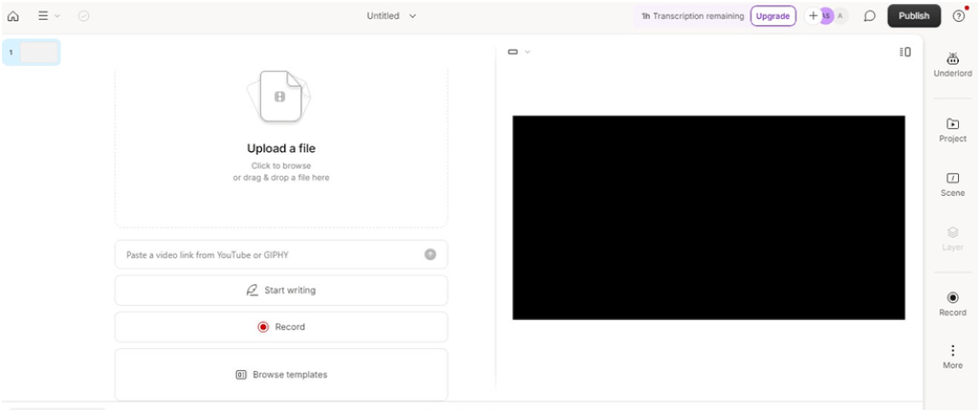Click the submit arrow in link field

click(x=431, y=254)
